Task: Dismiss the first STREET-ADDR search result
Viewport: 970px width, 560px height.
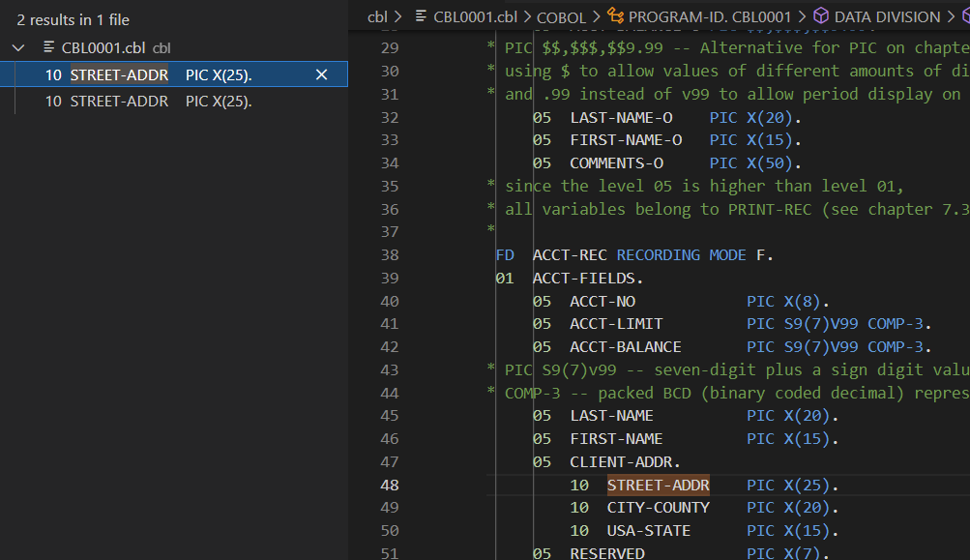Action: tap(322, 74)
